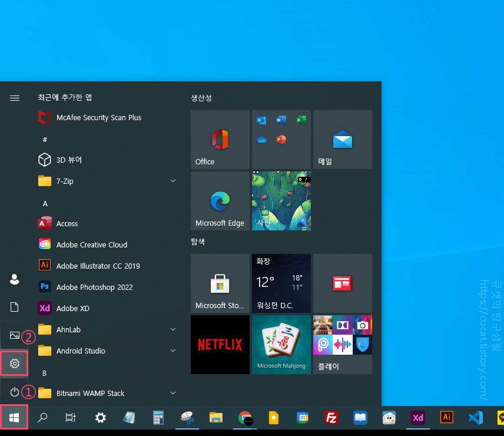Open Adobe Illustrator on taskbar

(447, 417)
